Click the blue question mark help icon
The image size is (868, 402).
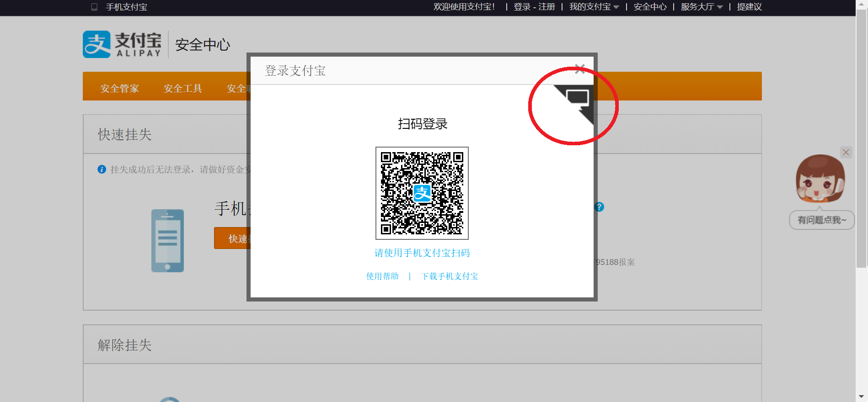[x=599, y=207]
